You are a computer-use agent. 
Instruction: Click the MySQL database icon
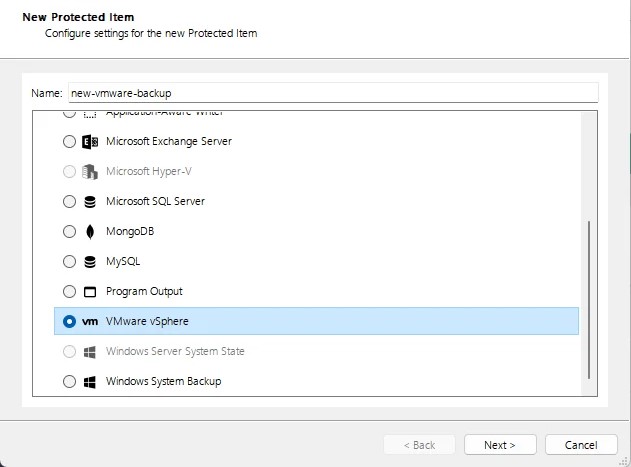(90, 261)
